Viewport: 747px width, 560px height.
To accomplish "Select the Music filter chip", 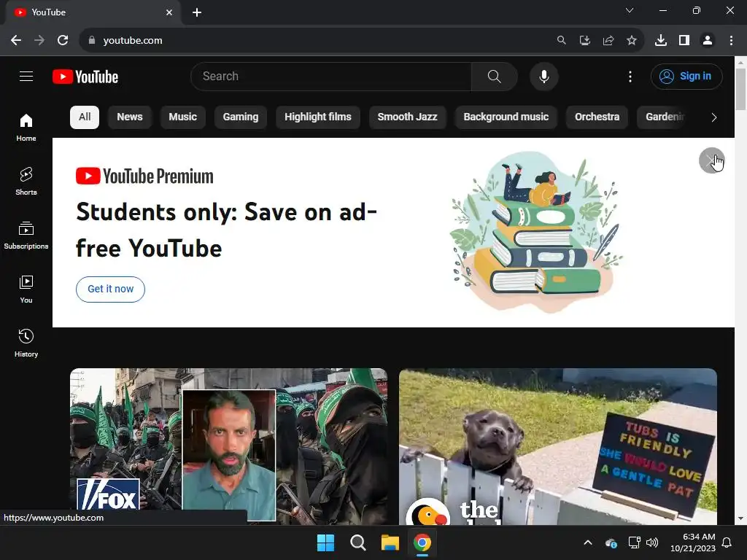I will coord(182,117).
